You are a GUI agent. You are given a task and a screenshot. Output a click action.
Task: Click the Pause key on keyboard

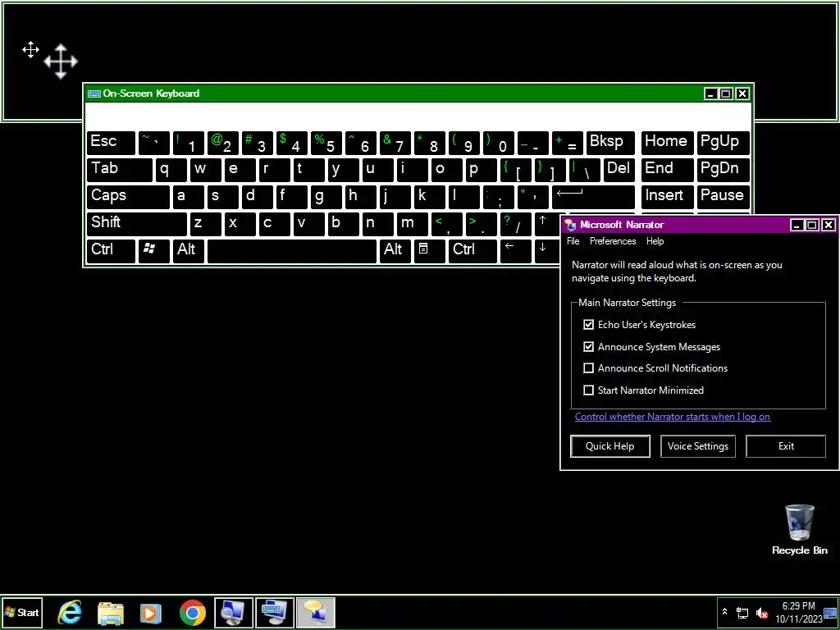tap(723, 197)
